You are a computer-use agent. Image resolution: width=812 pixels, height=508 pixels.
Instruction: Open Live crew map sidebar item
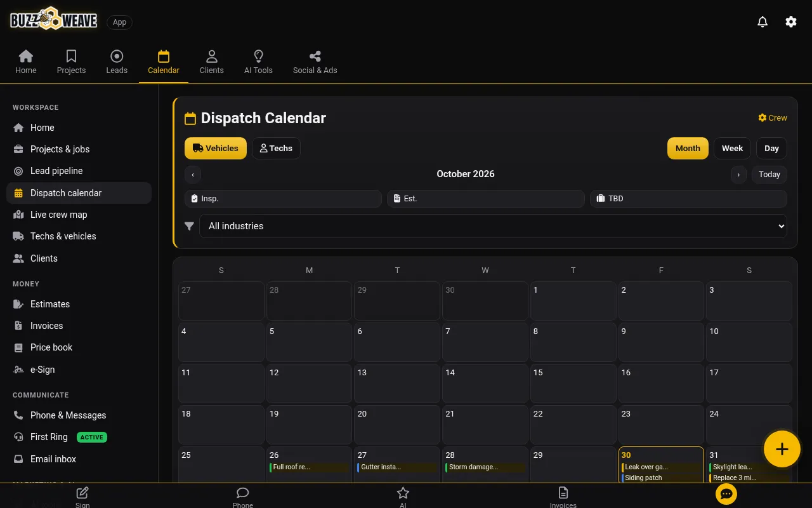[79, 215]
